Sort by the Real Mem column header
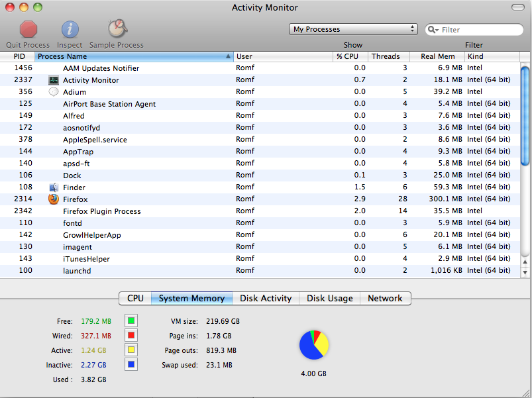 tap(438, 56)
